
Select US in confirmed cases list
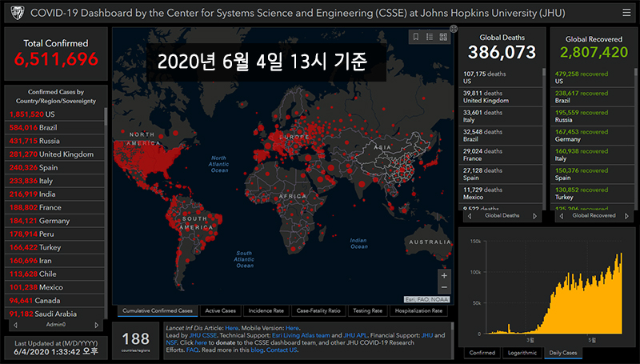(54, 114)
